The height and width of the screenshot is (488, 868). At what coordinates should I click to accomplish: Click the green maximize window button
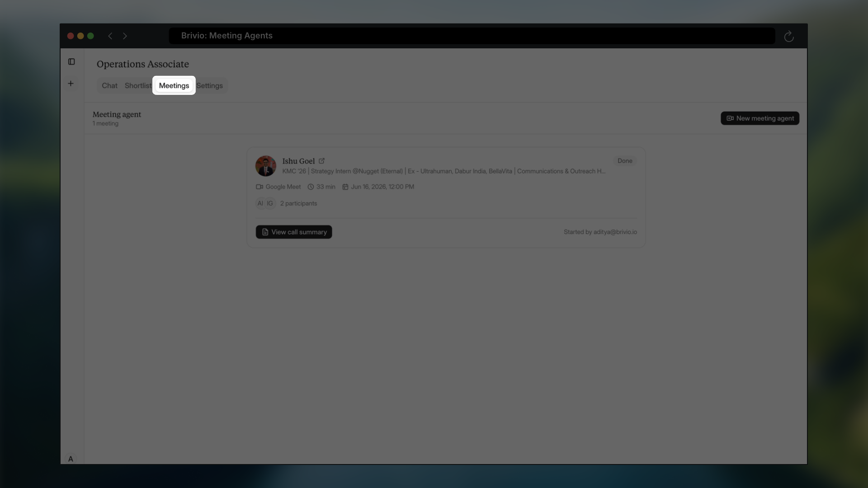pos(90,36)
